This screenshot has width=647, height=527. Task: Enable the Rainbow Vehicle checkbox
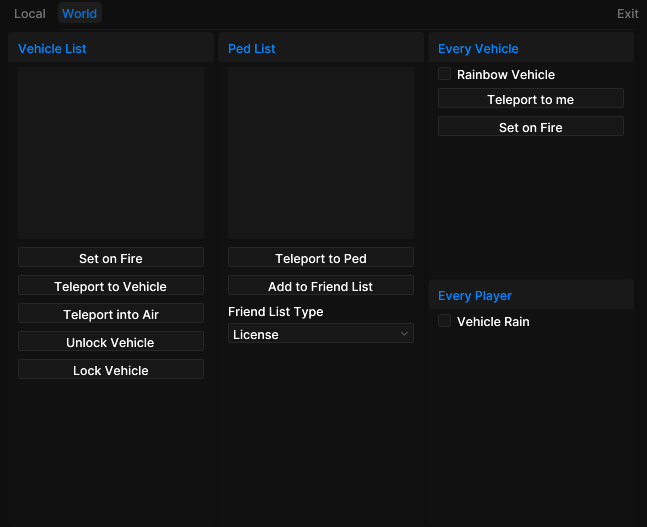(444, 74)
